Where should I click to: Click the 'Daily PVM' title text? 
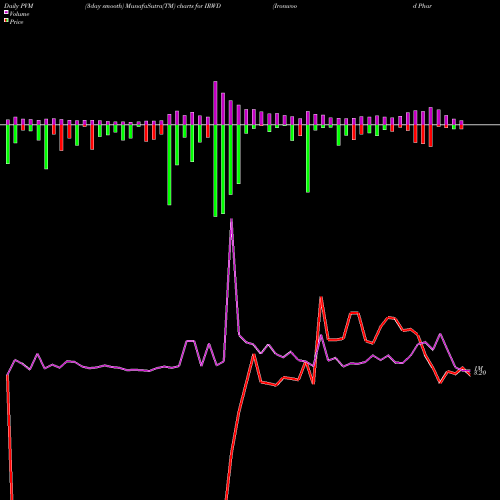(x=19, y=6)
